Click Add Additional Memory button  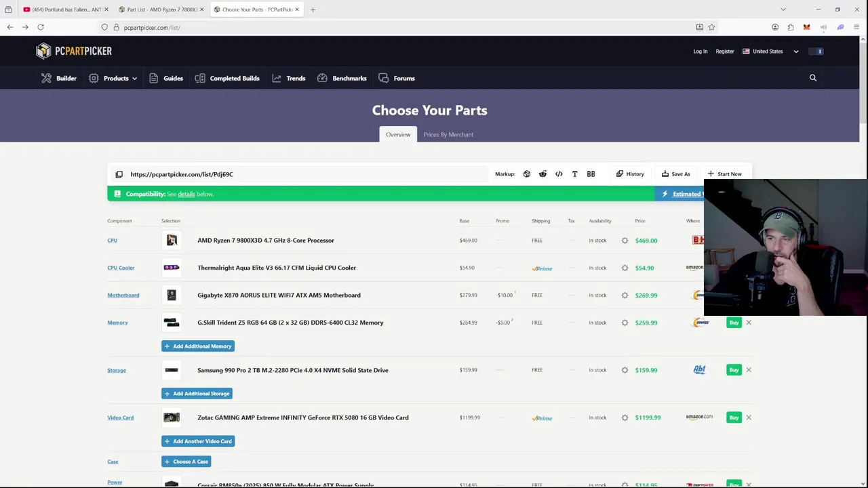pos(198,346)
